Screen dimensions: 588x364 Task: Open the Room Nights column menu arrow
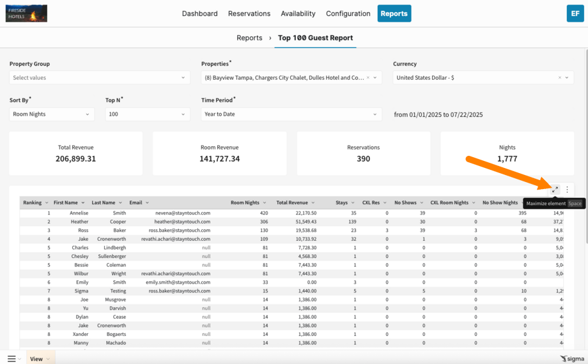point(265,203)
